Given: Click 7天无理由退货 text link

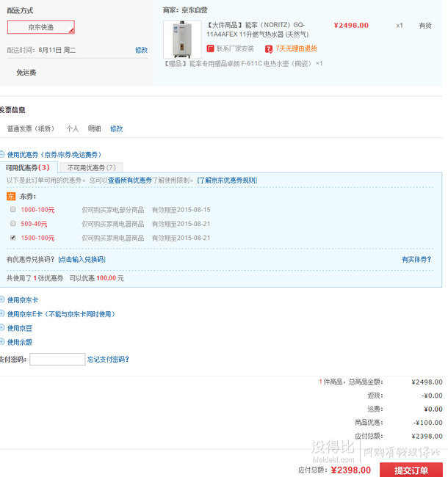Looking at the screenshot, I should coord(297,48).
